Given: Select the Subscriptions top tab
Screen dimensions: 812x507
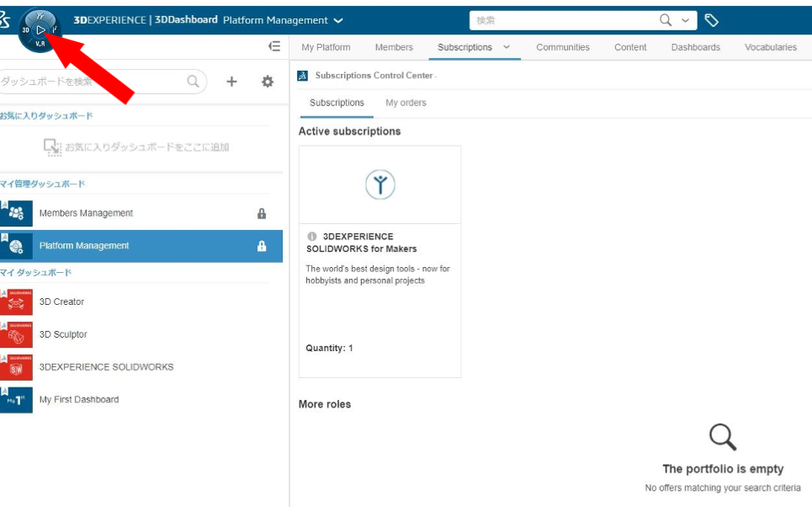Looking at the screenshot, I should click(x=464, y=47).
